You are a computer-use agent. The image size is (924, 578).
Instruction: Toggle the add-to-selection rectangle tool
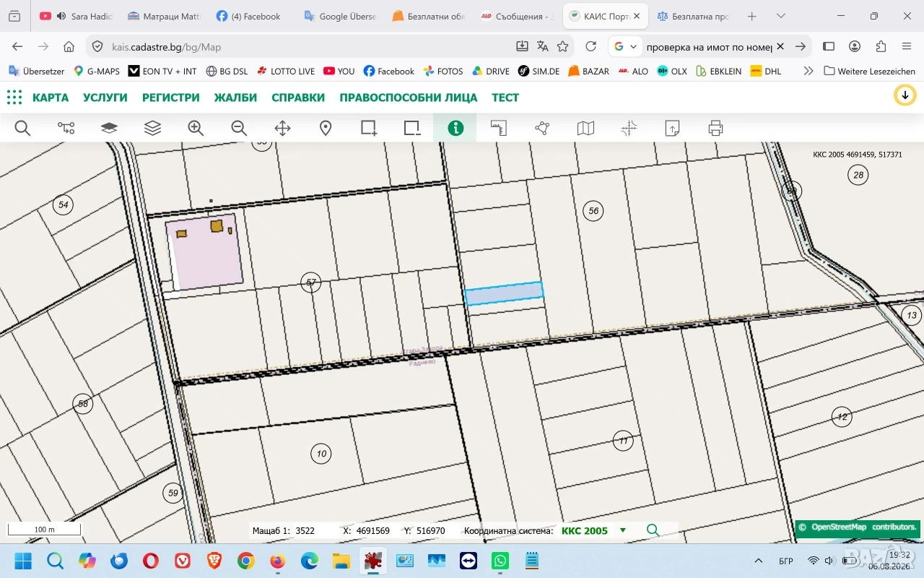click(369, 128)
